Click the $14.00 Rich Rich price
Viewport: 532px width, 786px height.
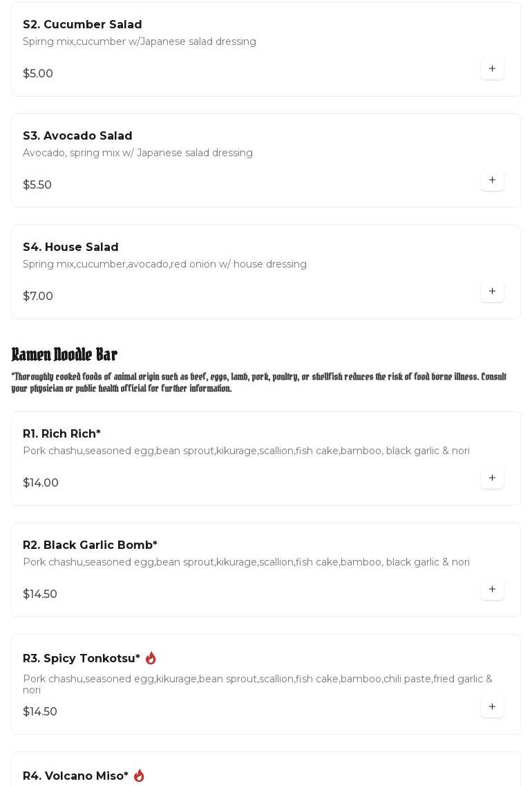click(x=41, y=483)
